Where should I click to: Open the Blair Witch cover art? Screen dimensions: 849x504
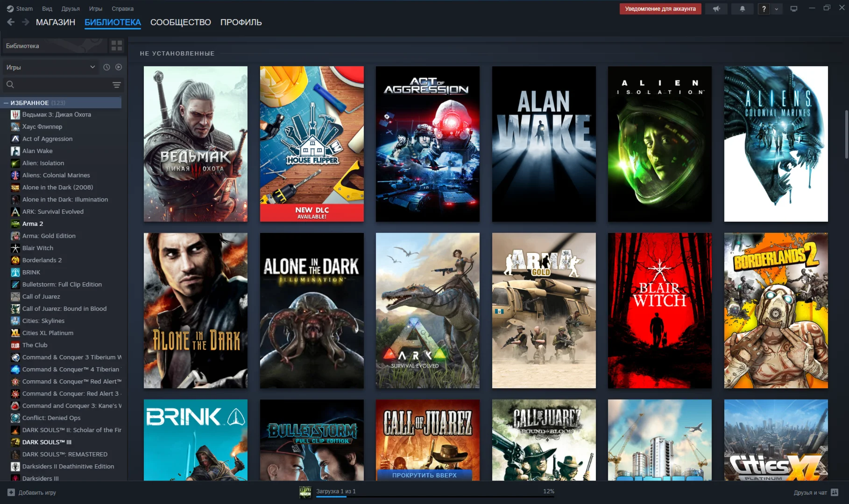point(660,310)
